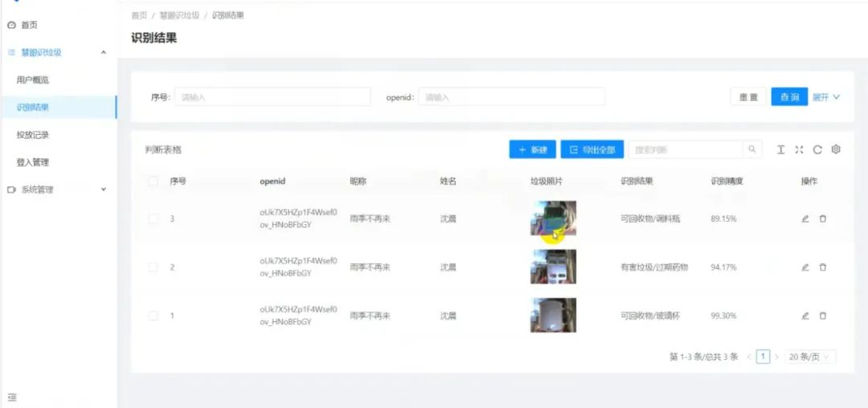Click the 导出全部 export button

click(592, 149)
